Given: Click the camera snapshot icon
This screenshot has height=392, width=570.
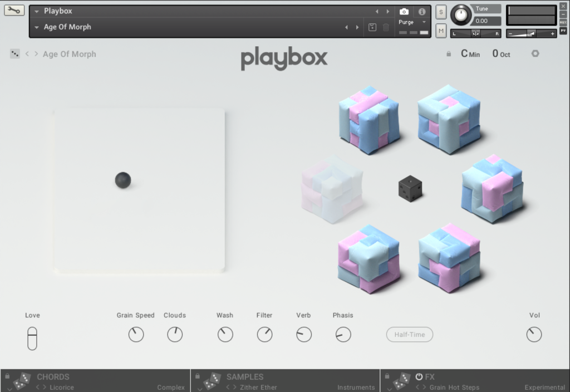Looking at the screenshot, I should [404, 12].
